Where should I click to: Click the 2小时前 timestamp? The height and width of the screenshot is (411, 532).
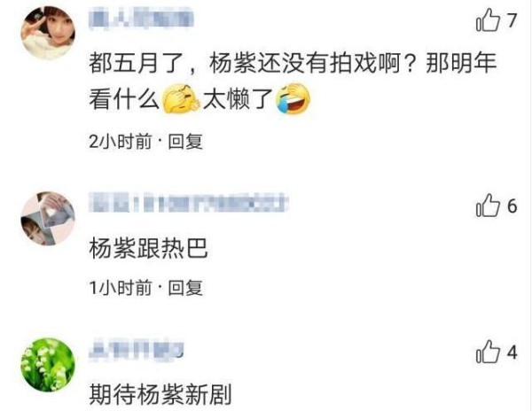120,142
